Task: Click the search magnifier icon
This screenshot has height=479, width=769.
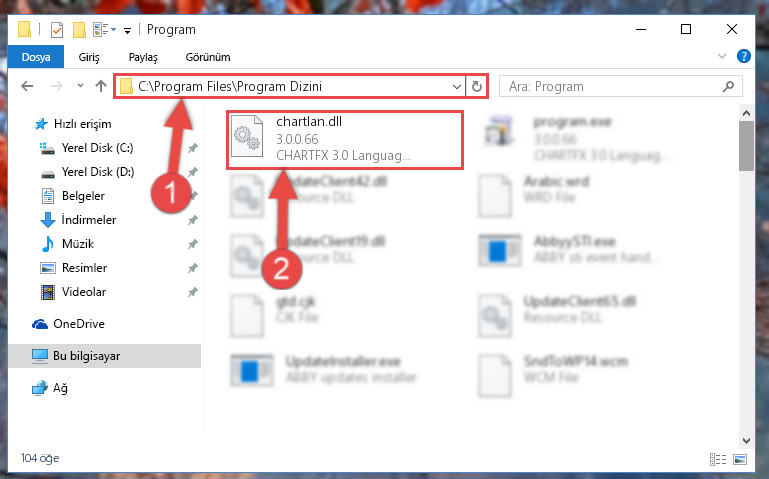Action: (x=728, y=87)
